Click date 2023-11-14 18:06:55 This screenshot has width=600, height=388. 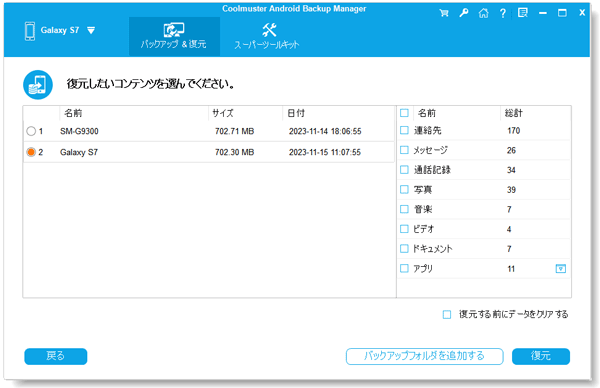pyautogui.click(x=325, y=131)
